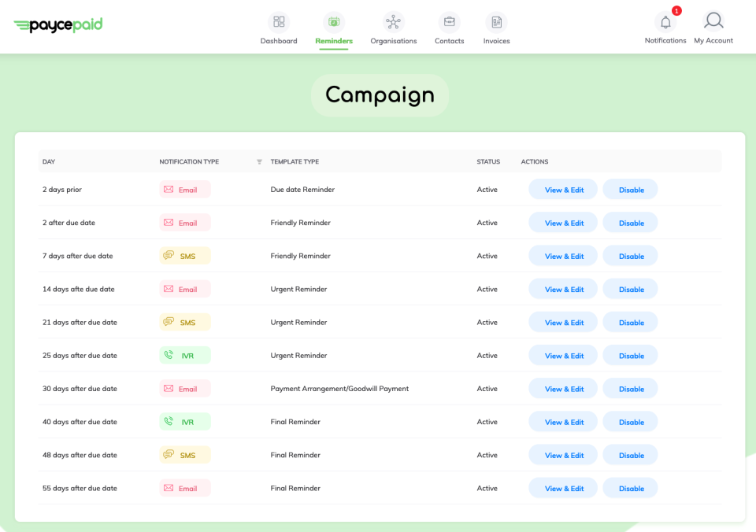Image resolution: width=756 pixels, height=532 pixels.
Task: Click the Campaign page title
Action: pos(380,95)
